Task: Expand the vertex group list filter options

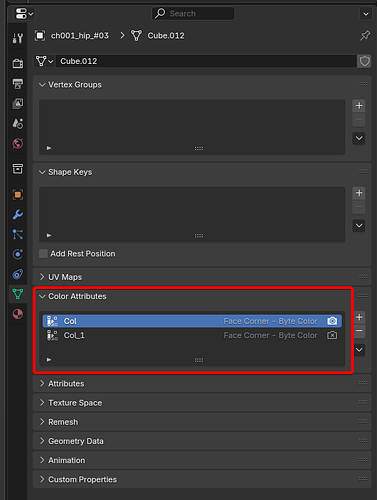Action: pyautogui.click(x=49, y=148)
